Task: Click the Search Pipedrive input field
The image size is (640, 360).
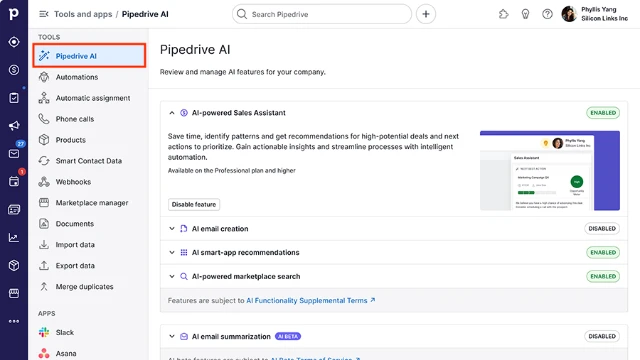Action: 322,14
